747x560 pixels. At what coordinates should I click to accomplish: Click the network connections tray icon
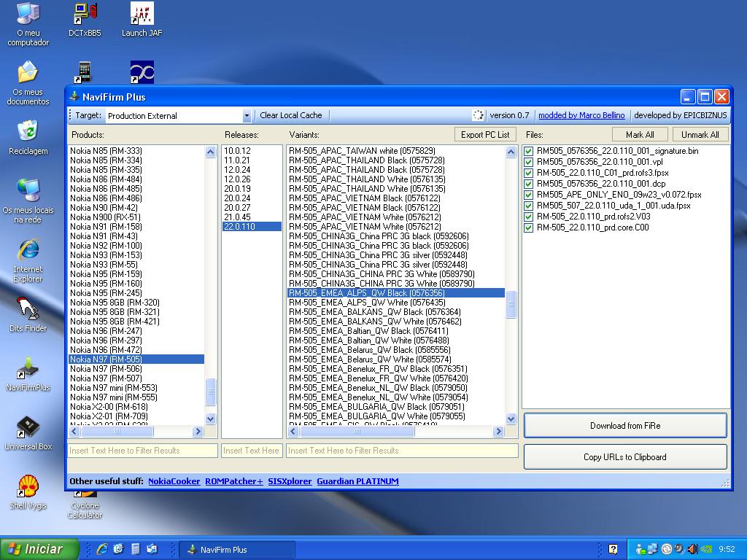tap(652, 549)
